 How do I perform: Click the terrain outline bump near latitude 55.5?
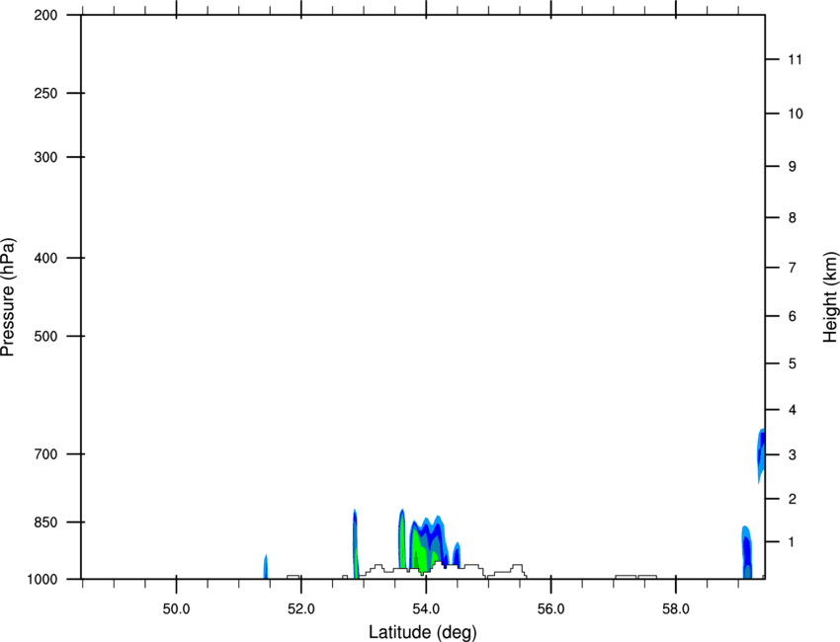[x=517, y=571]
